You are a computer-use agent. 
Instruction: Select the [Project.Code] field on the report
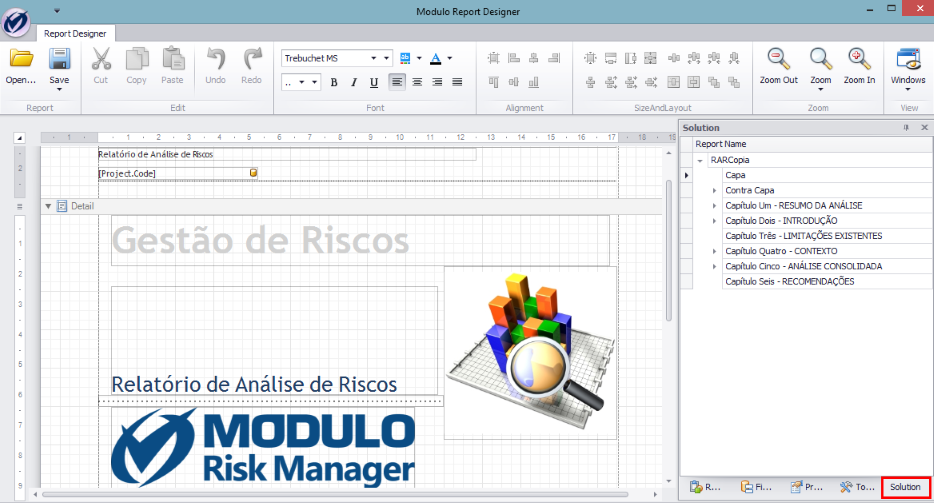click(178, 173)
